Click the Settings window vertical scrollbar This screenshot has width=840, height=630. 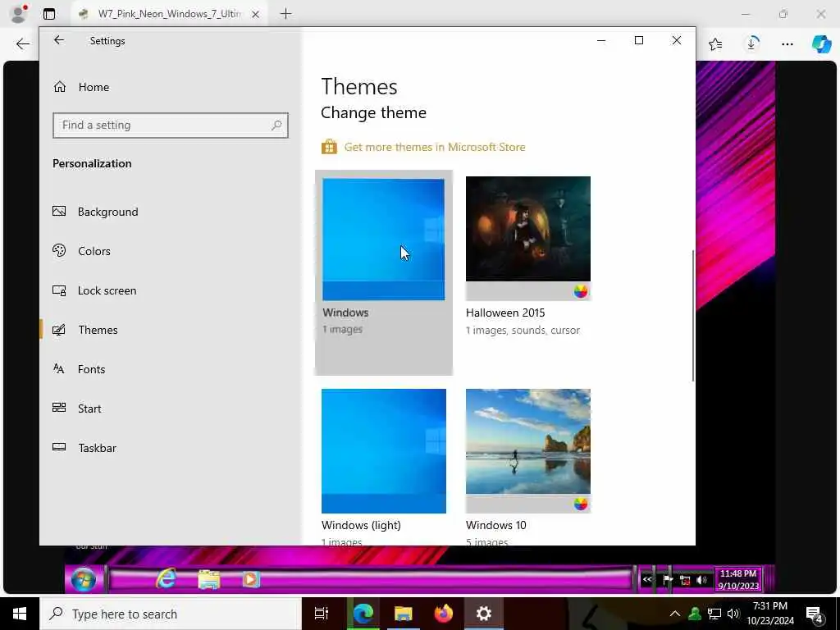pyautogui.click(x=692, y=316)
